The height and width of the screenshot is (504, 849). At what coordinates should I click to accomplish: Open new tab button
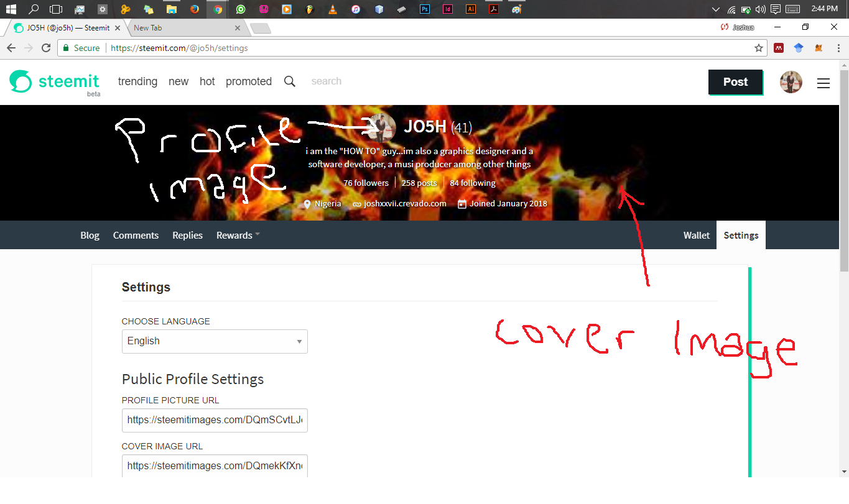260,29
